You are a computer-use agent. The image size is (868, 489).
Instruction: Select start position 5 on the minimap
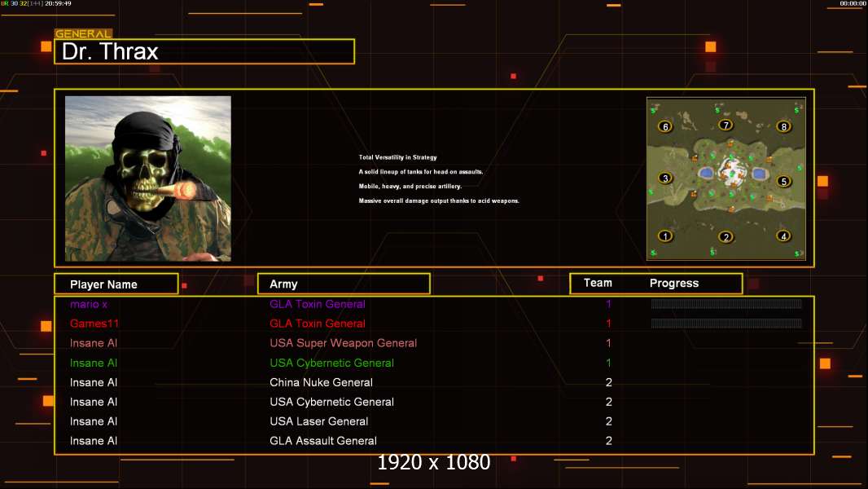(783, 181)
